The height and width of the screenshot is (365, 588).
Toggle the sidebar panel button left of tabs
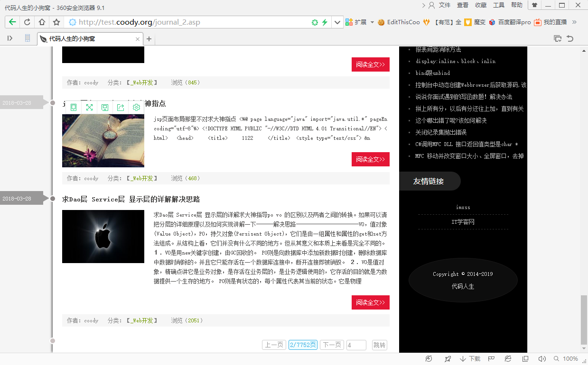point(10,38)
